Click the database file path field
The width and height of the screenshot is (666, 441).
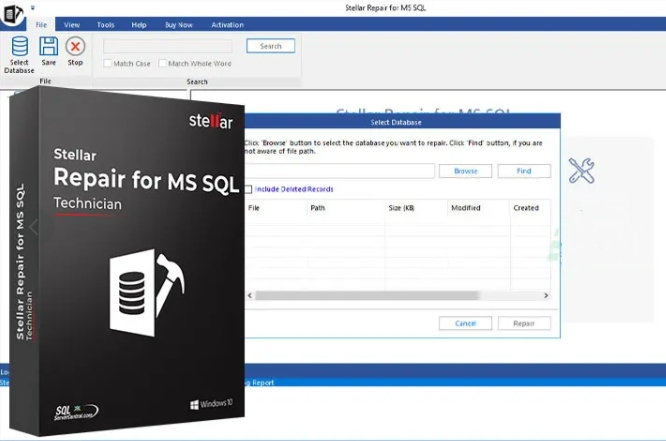[x=339, y=171]
